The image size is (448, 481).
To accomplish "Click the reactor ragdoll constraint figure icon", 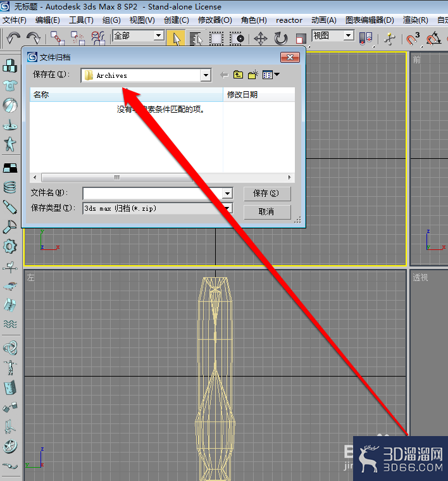I will tap(10, 368).
